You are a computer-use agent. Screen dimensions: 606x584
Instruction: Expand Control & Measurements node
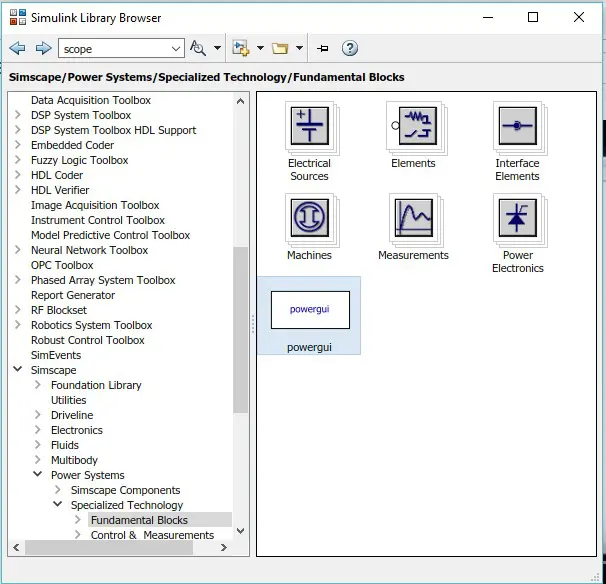[x=78, y=535]
